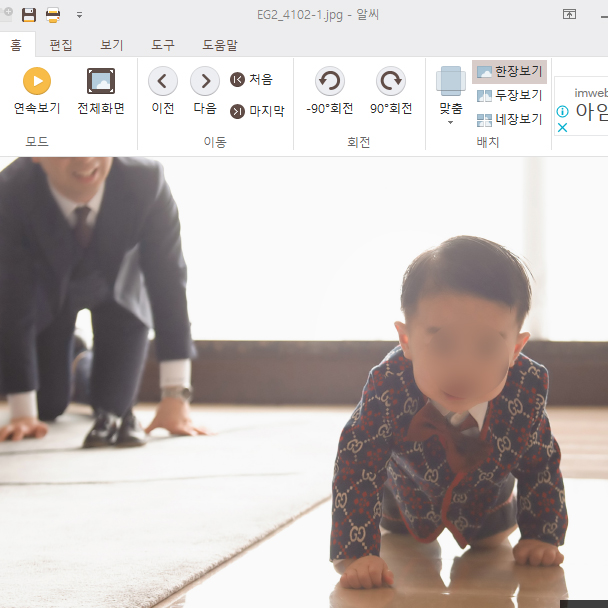The width and height of the screenshot is (608, 608).
Task: Open quick access toolbar customize arrow
Action: click(x=79, y=15)
